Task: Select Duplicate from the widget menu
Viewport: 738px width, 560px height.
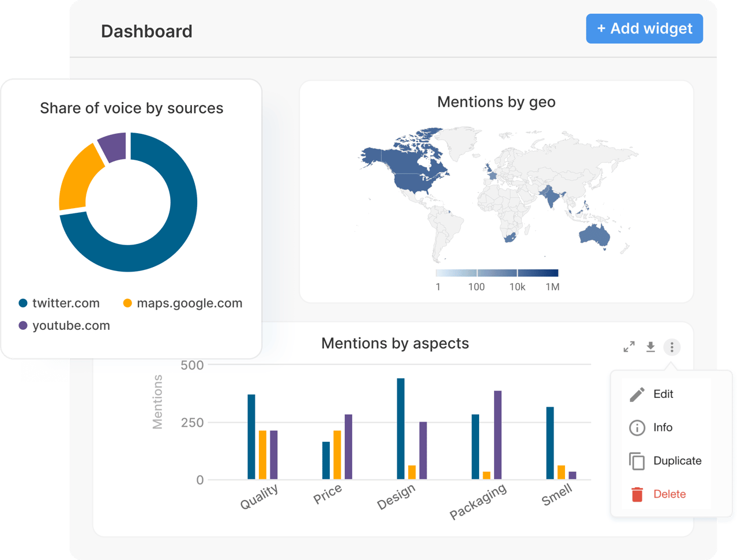Action: (677, 461)
